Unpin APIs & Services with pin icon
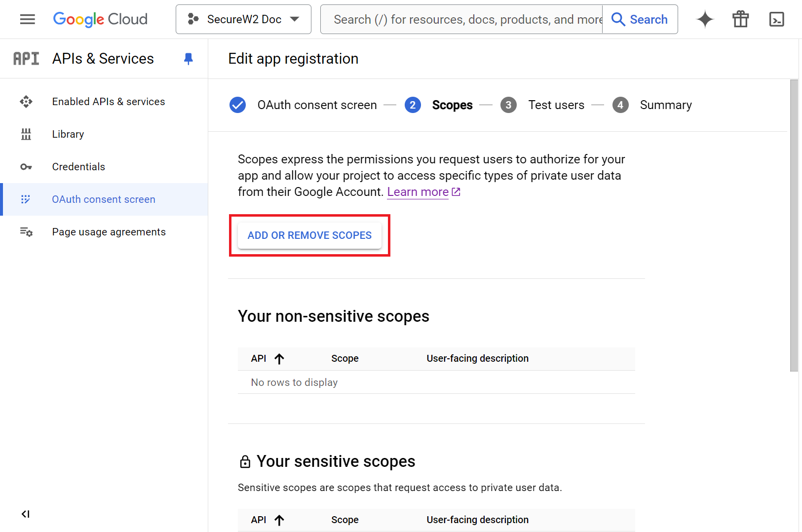The width and height of the screenshot is (802, 532). (188, 59)
